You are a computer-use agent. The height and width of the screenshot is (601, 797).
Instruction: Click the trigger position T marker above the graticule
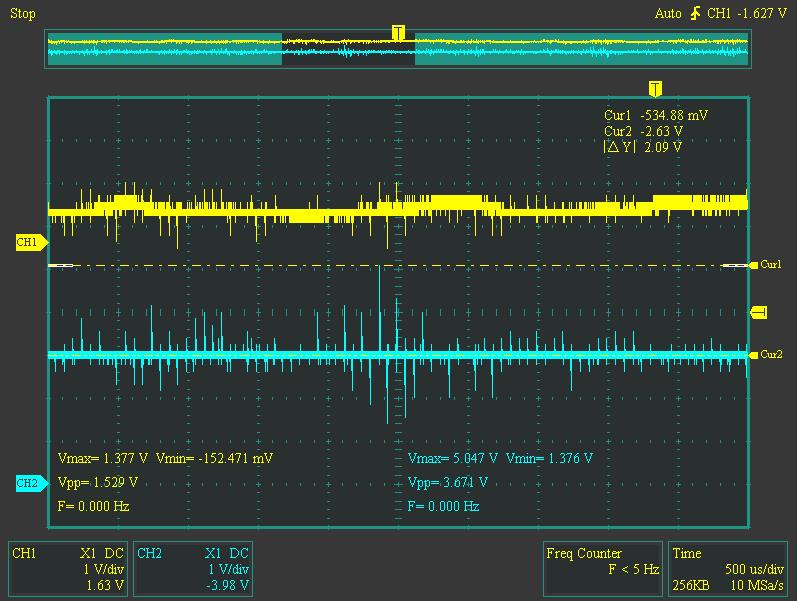[655, 88]
